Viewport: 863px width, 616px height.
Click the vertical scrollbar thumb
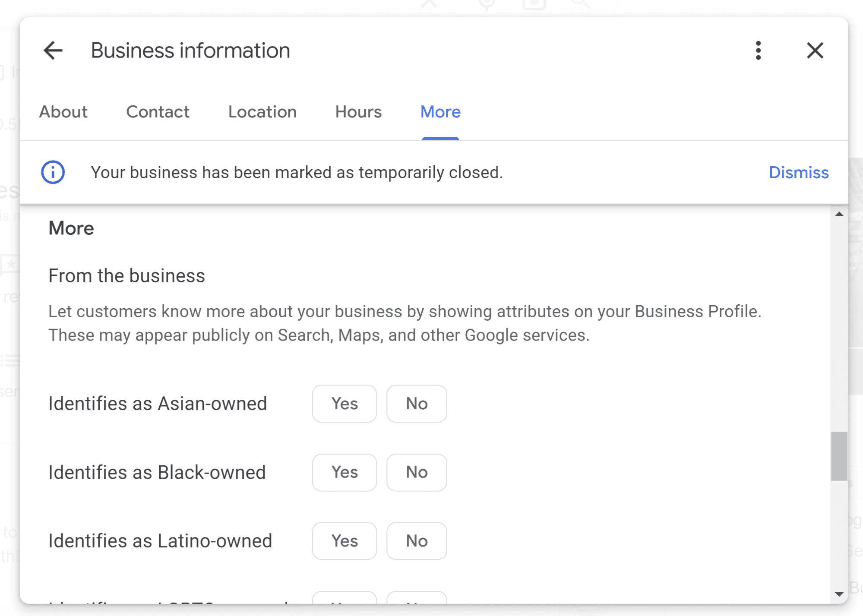coord(839,456)
